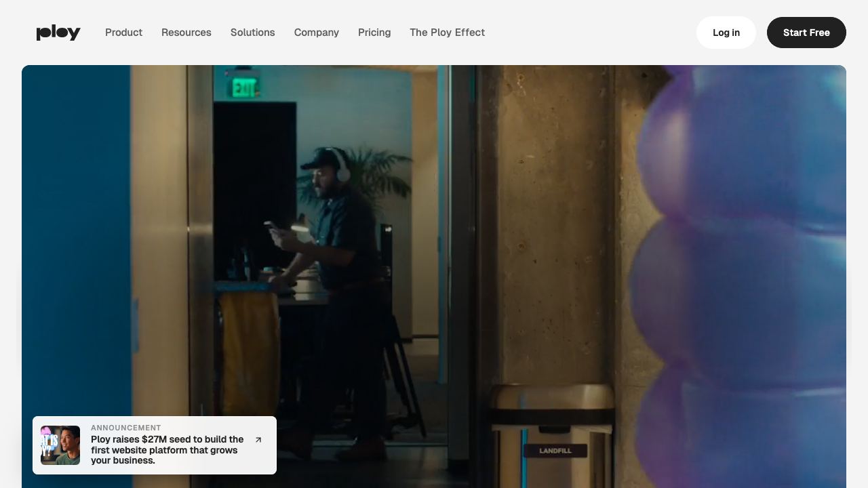Click the announcement thumbnail image
This screenshot has height=488, width=868.
pos(60,445)
